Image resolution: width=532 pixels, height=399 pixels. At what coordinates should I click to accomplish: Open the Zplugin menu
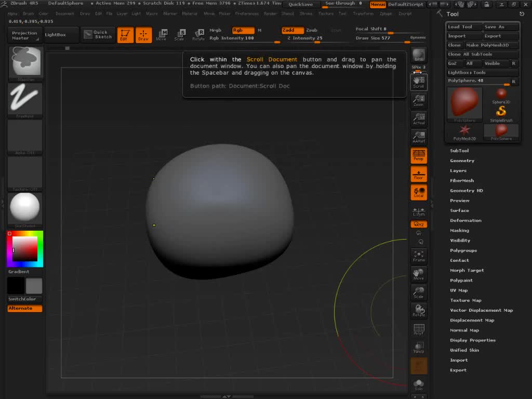point(386,14)
